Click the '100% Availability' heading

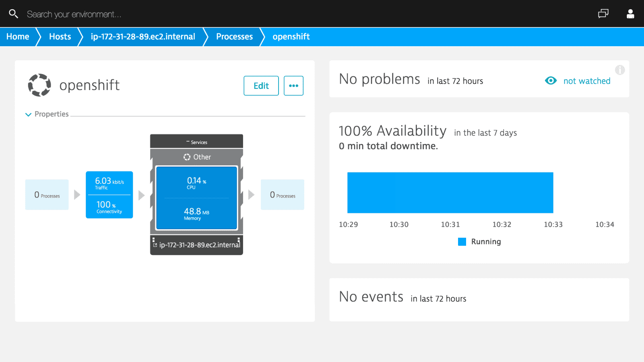coord(393,131)
